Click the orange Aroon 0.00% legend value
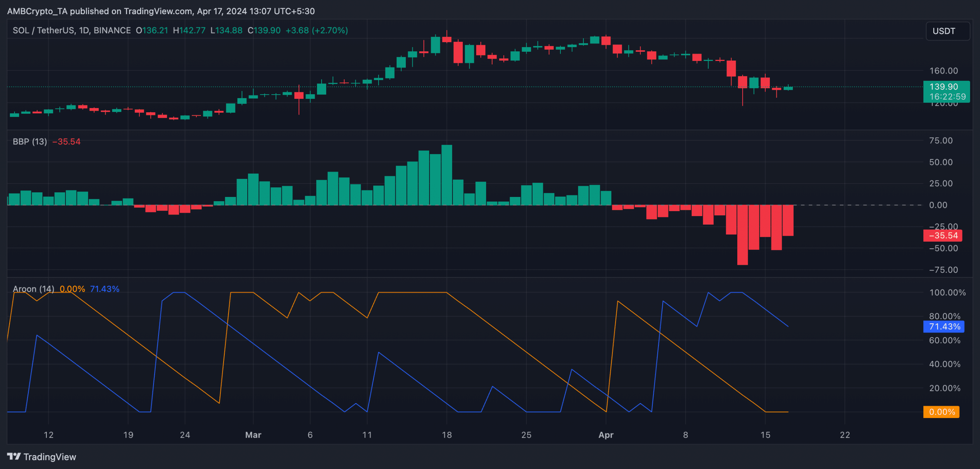The height and width of the screenshot is (469, 980). coord(72,289)
